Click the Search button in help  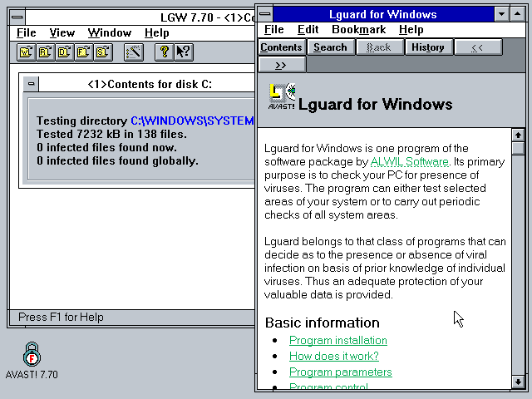click(x=330, y=47)
